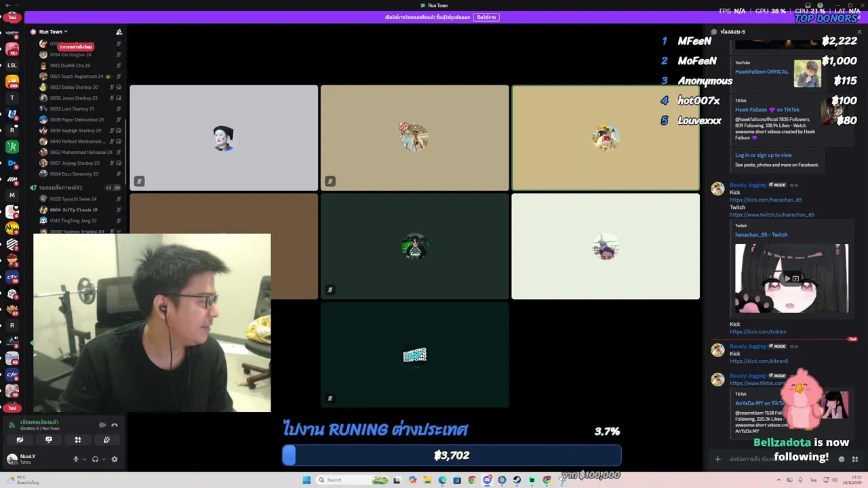Disconnect from the voice channel
Viewport: 868px width, 488px height.
(115, 425)
